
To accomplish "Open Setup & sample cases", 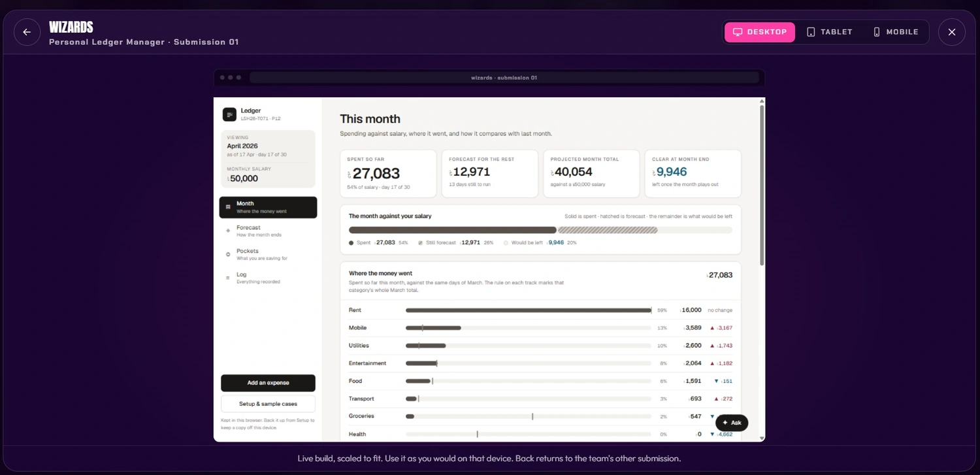I will click(268, 404).
